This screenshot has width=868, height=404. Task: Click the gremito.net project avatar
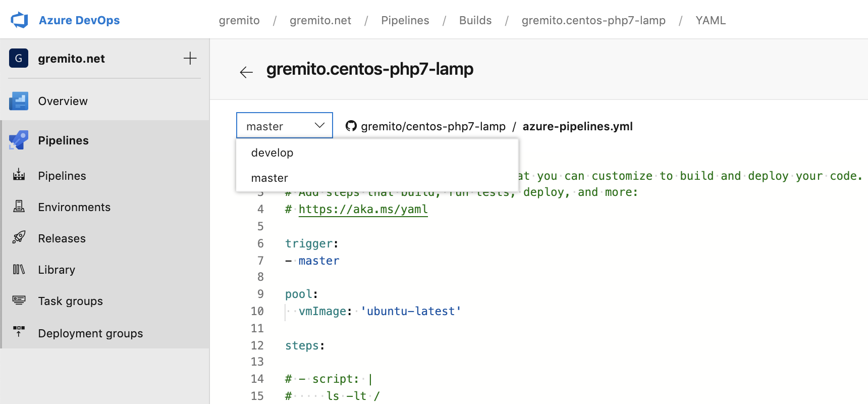tap(19, 59)
